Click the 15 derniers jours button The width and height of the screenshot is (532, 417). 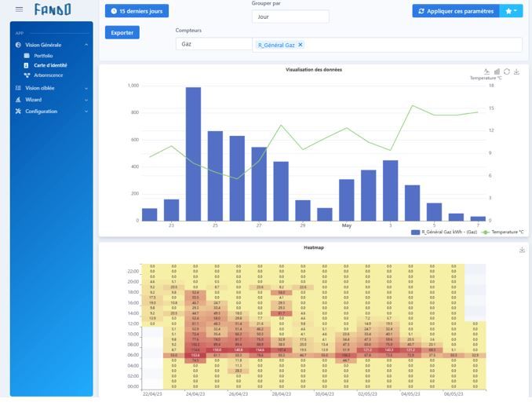click(137, 11)
